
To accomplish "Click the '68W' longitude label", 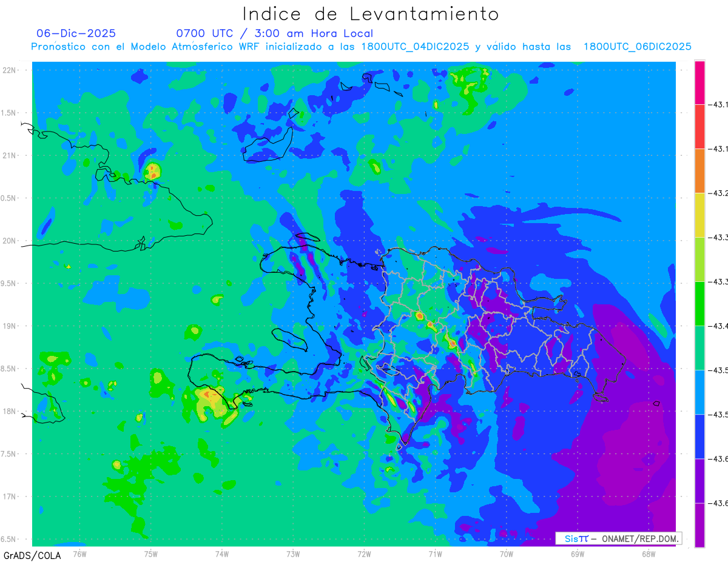I will point(648,554).
